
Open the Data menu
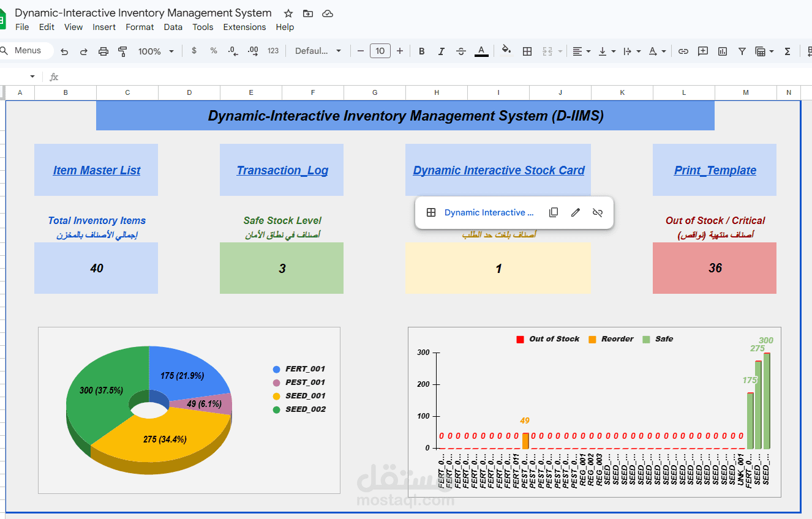coord(173,27)
